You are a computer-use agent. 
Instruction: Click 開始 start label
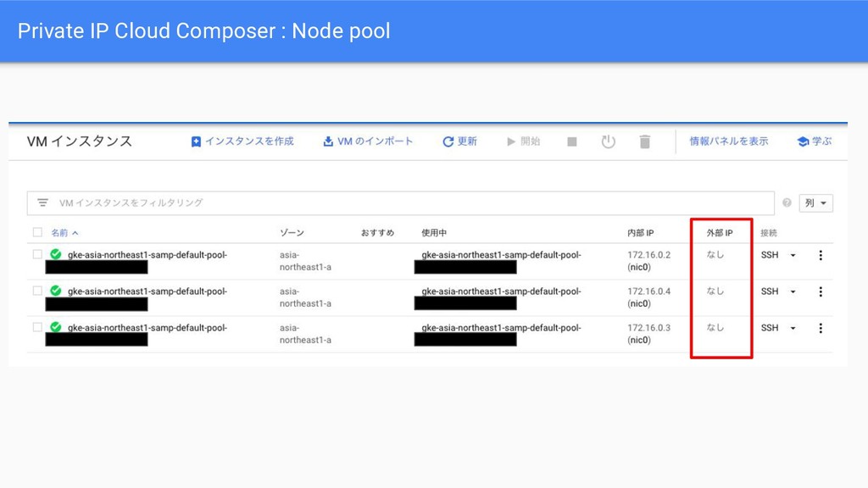pyautogui.click(x=531, y=141)
